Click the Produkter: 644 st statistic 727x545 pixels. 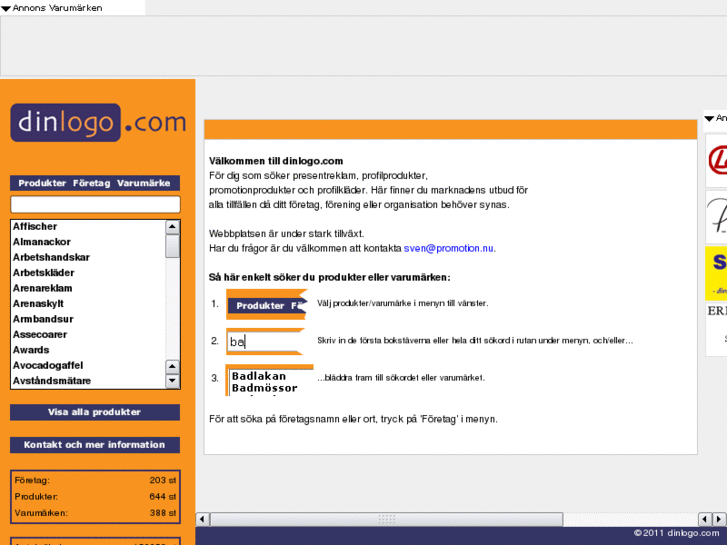point(95,497)
